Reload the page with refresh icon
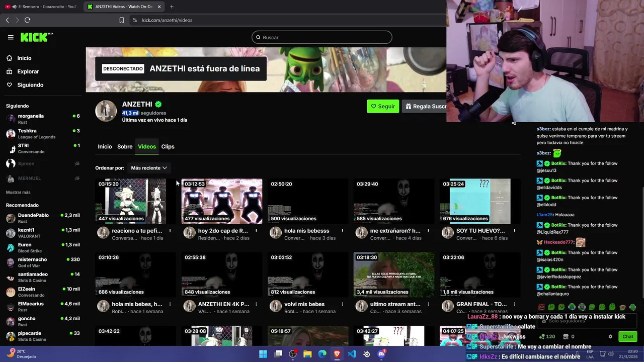The height and width of the screenshot is (362, 644). tap(27, 20)
